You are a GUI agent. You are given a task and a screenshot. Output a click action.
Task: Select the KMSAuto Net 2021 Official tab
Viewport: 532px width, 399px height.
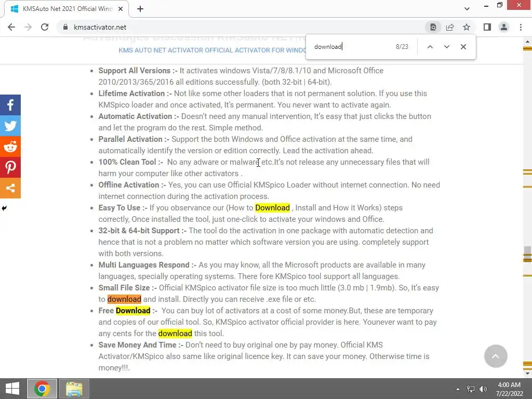pos(66,9)
